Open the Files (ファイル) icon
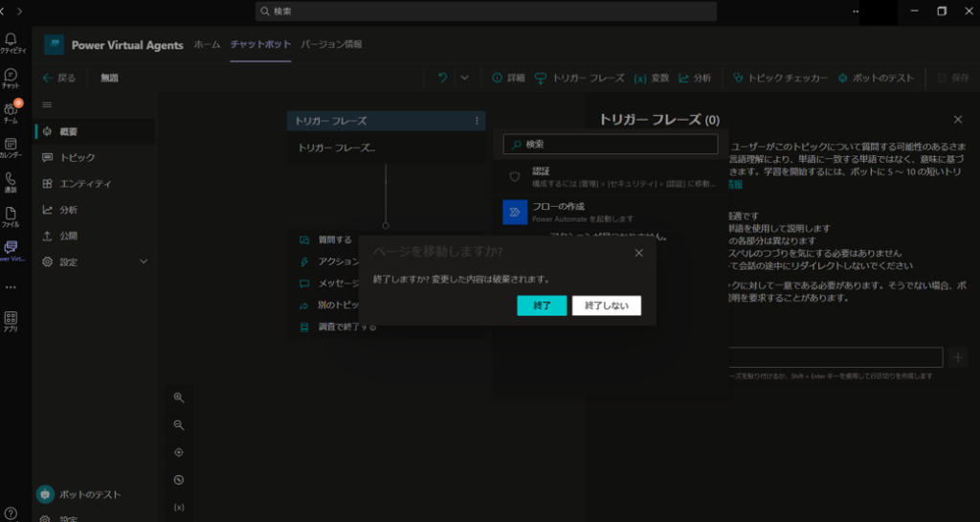 tap(11, 216)
